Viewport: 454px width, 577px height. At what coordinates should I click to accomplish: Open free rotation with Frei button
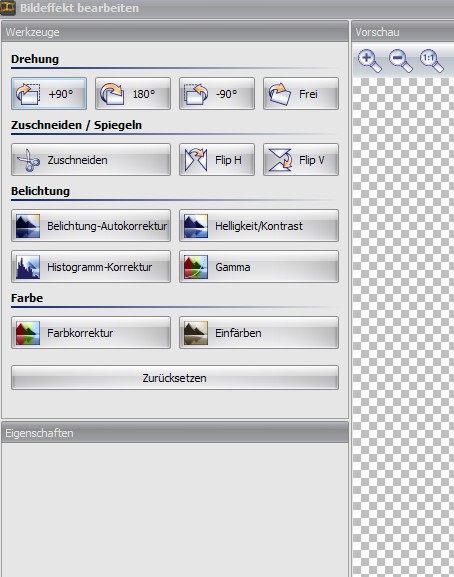301,93
